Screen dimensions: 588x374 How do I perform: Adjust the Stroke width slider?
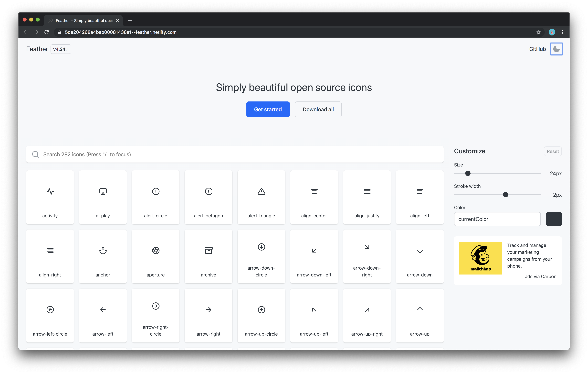[x=505, y=195]
